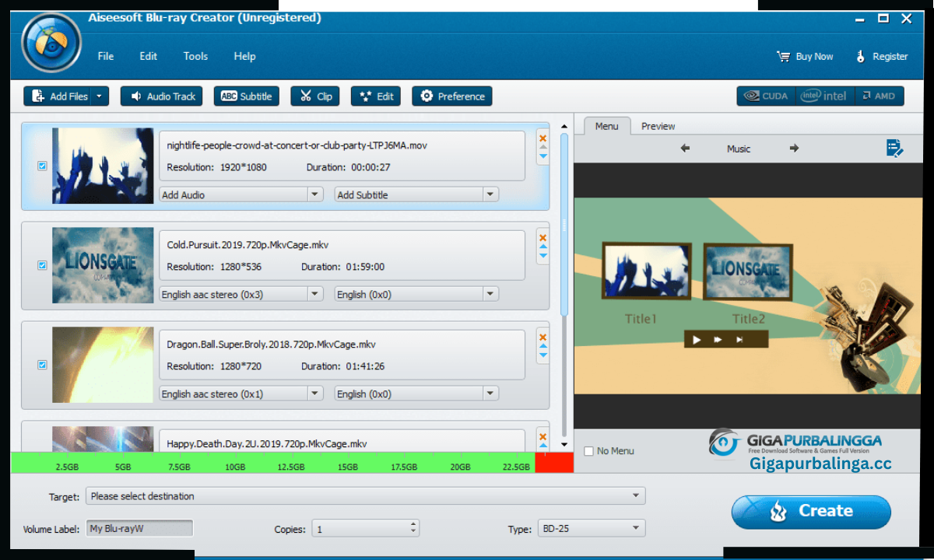Screen dimensions: 934x560
Task: Click fast-forward button in menu preview
Action: (718, 339)
